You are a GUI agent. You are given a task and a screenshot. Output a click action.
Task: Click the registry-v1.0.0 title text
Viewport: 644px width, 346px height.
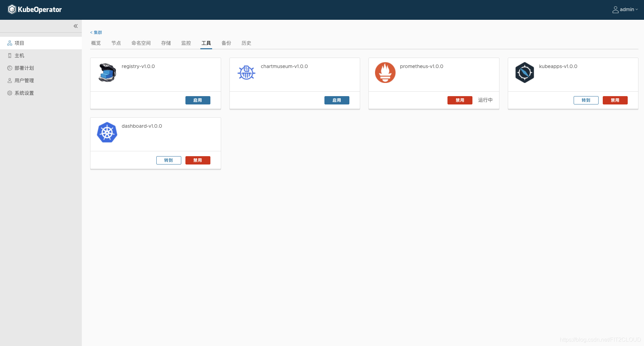[138, 66]
